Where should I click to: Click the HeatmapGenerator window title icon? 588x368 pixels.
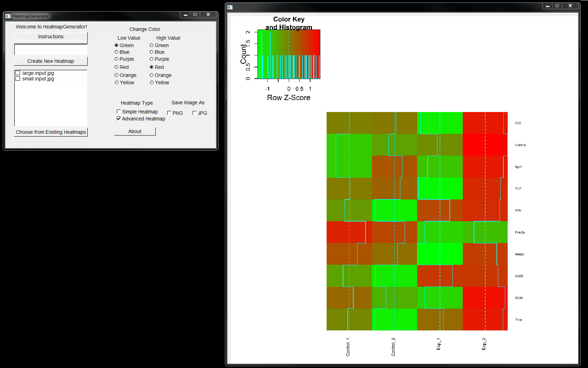pos(8,16)
